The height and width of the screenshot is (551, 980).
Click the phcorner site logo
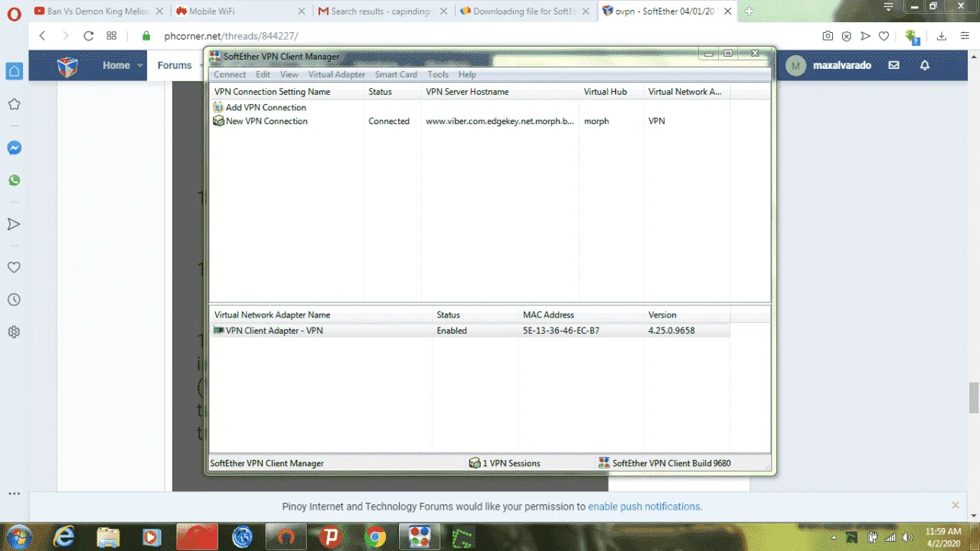tap(67, 66)
